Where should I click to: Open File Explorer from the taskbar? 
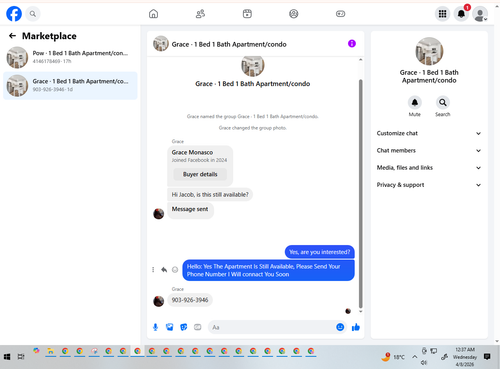tap(50, 351)
